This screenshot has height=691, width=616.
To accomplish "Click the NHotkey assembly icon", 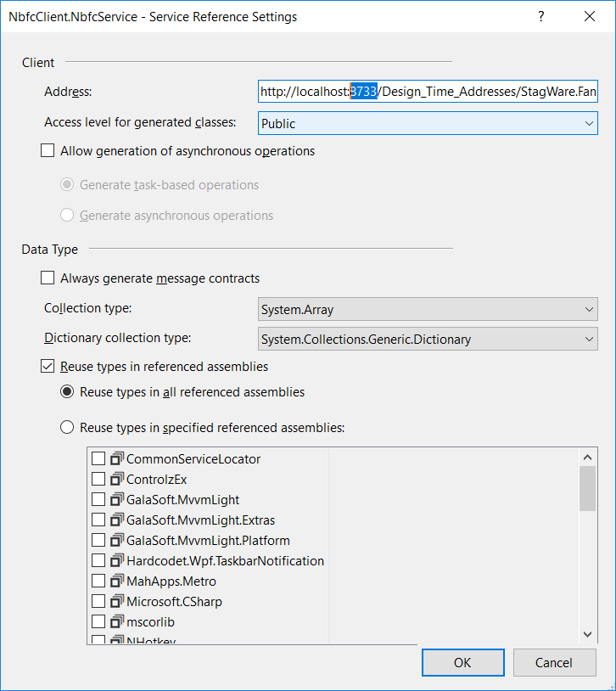I will [x=117, y=640].
